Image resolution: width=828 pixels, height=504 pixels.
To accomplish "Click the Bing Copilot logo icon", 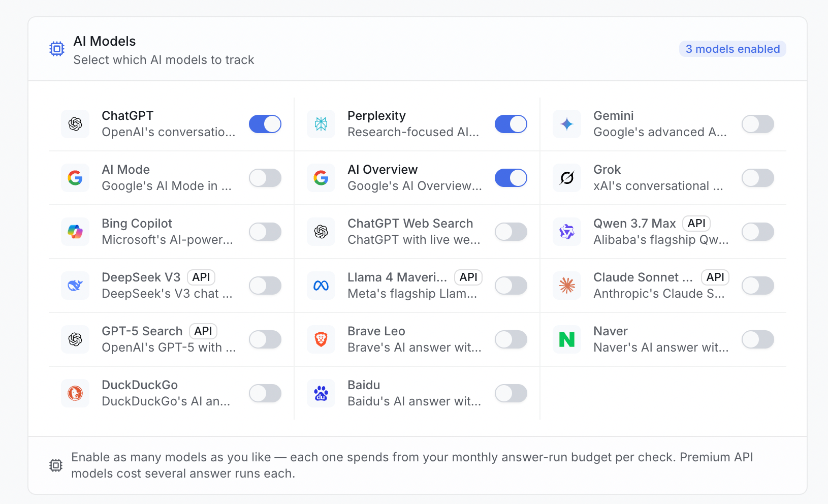I will click(75, 232).
